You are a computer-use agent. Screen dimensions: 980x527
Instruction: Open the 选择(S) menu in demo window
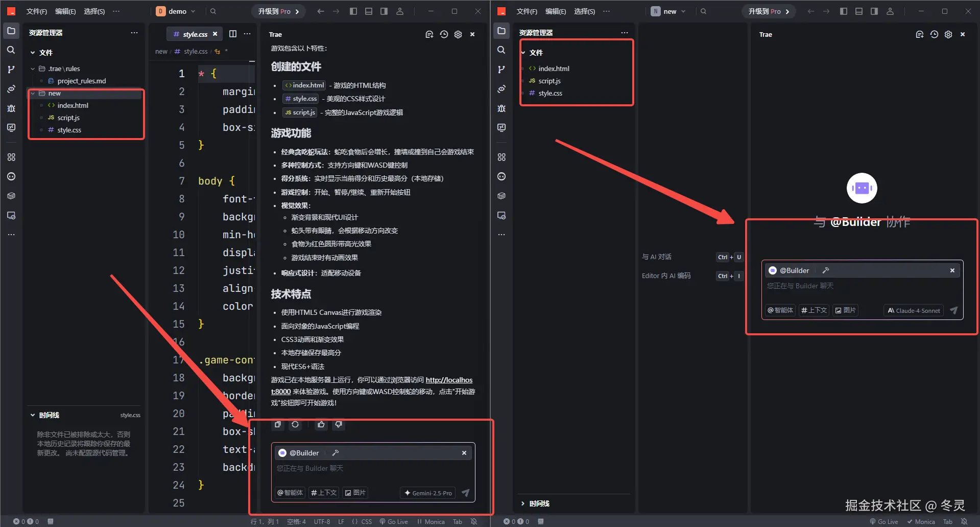pyautogui.click(x=94, y=11)
